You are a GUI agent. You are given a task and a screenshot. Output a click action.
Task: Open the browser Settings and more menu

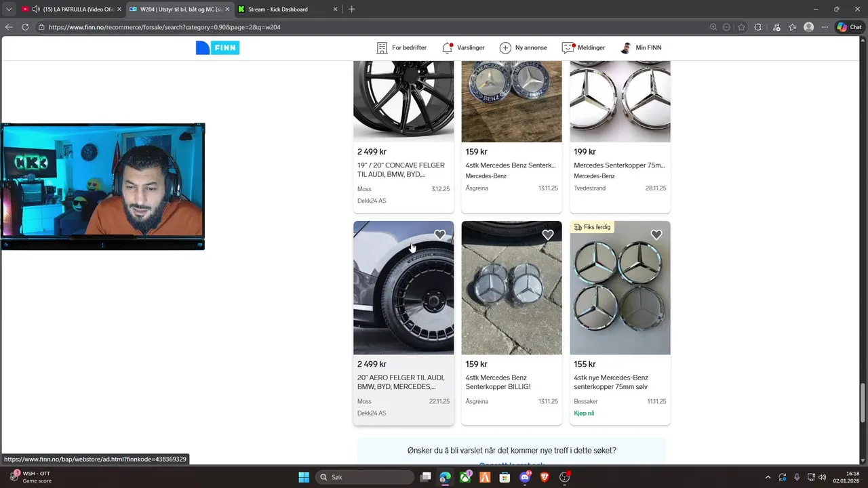click(825, 27)
